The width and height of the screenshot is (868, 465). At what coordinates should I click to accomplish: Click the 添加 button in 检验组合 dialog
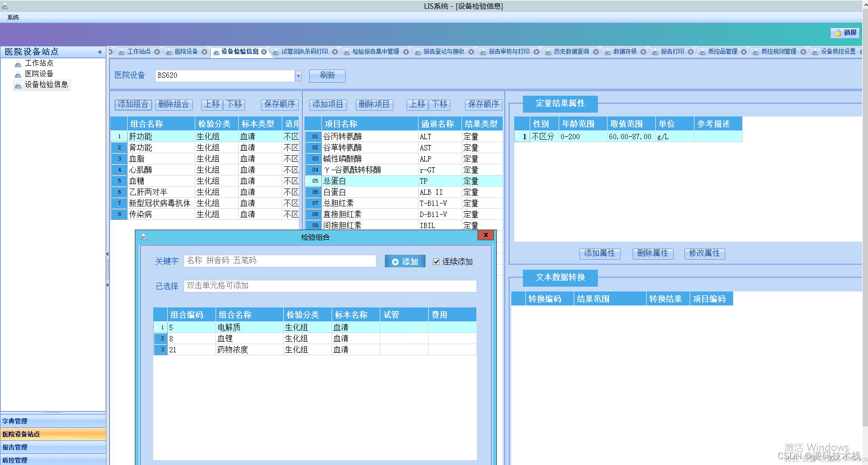405,262
